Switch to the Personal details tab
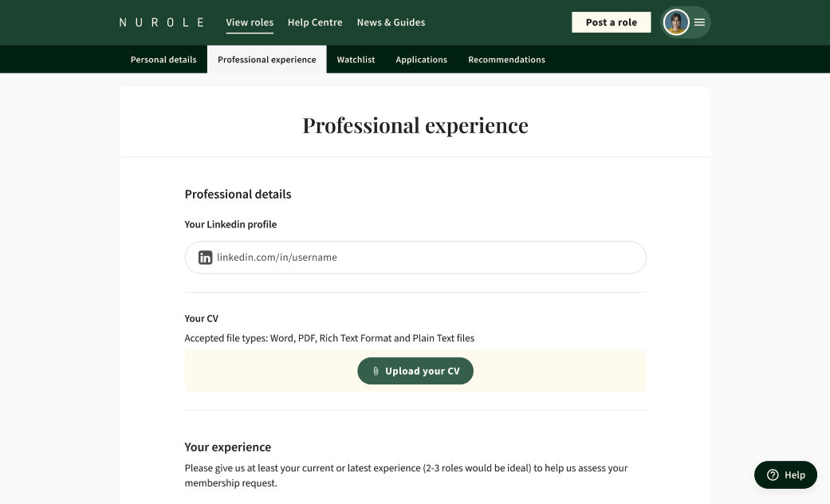The image size is (830, 504). 163,59
